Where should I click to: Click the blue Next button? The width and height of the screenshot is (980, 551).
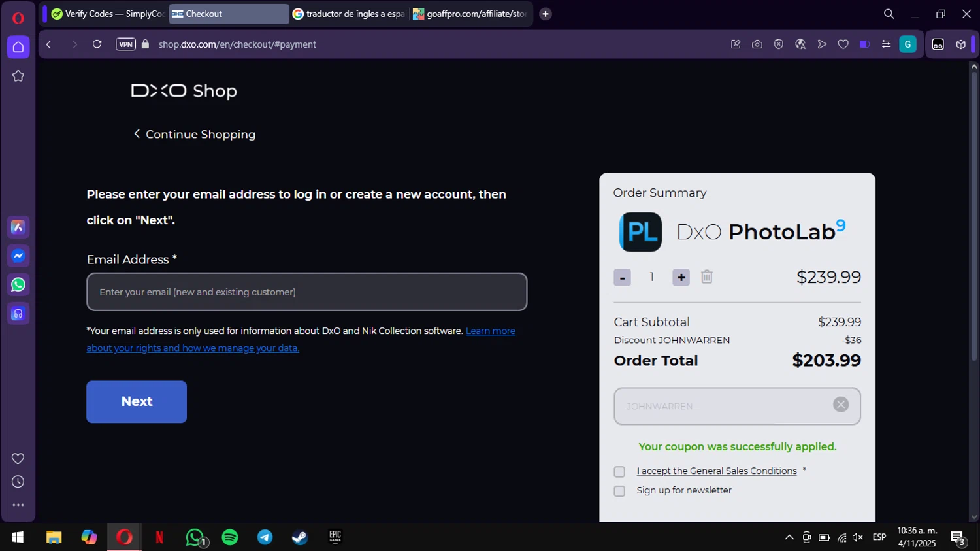(x=137, y=401)
